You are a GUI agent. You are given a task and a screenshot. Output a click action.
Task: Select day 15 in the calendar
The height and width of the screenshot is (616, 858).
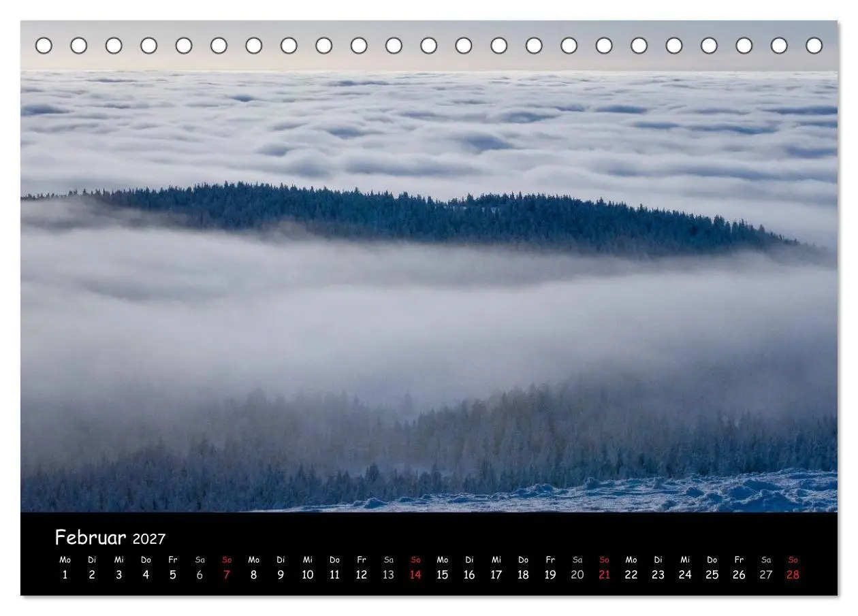tap(443, 574)
